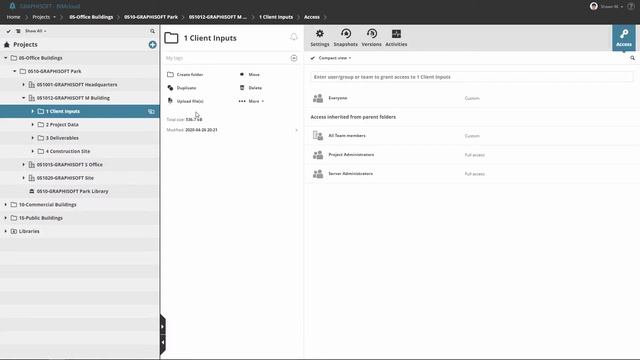Expand the 4 Construction Site folder
This screenshot has height=360, width=640.
point(33,151)
